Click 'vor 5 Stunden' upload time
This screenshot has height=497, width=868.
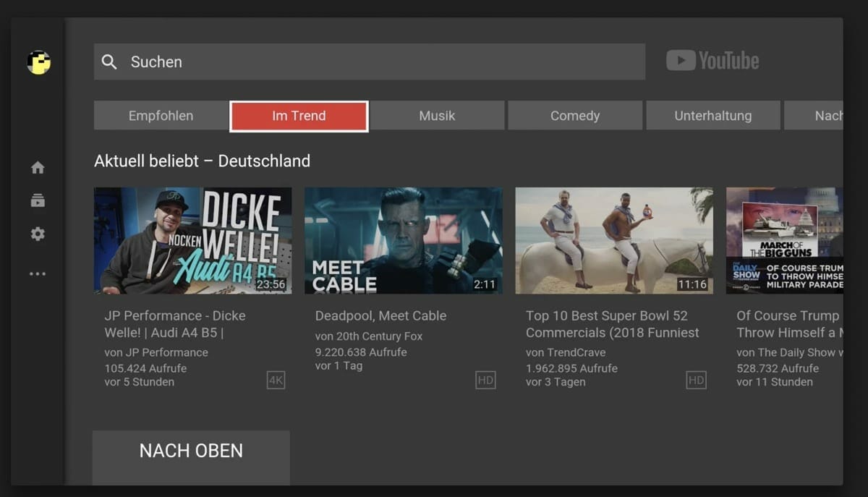click(x=139, y=382)
